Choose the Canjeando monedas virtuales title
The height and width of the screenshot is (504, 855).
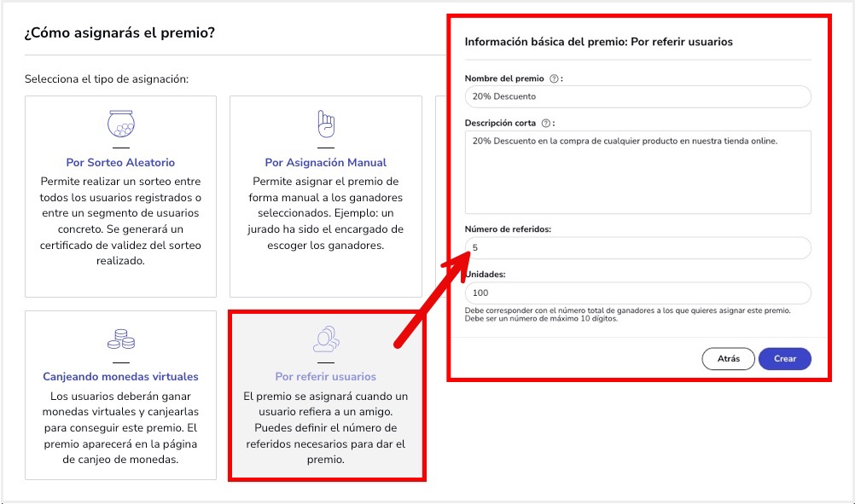(120, 376)
